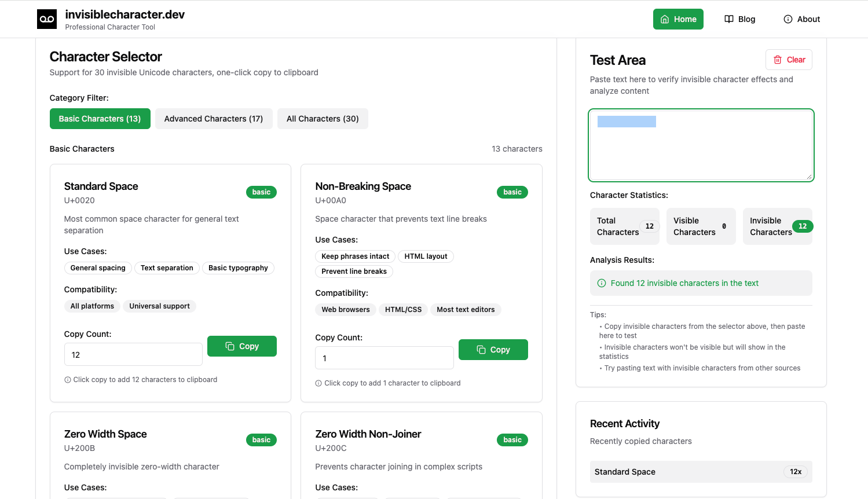This screenshot has width=868, height=499.
Task: Click U+200B code under Zero Width Space
Action: click(79, 448)
